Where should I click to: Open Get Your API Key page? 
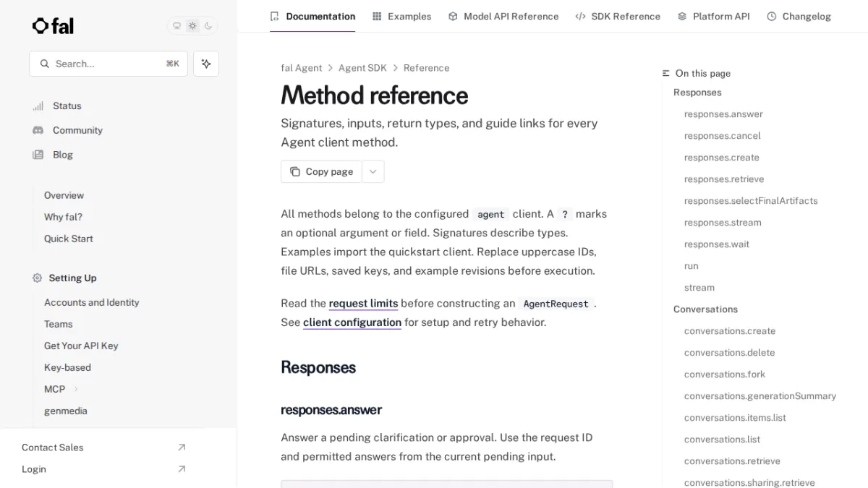pyautogui.click(x=81, y=346)
